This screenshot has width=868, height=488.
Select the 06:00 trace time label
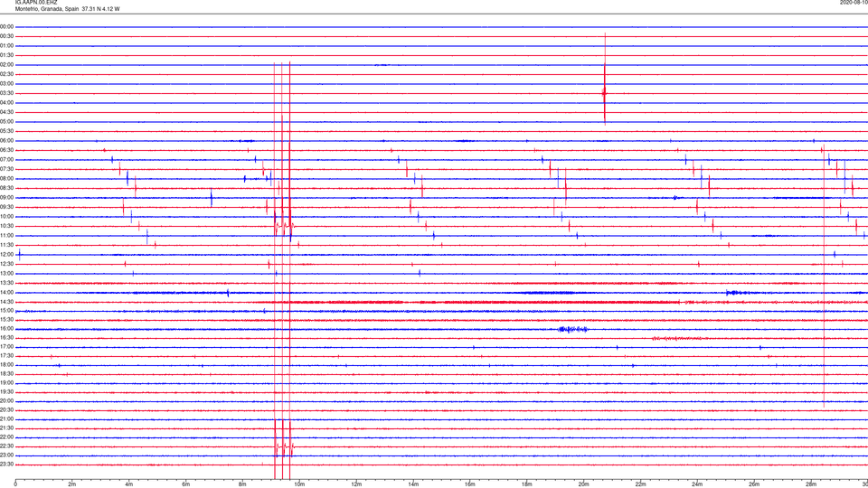(6, 141)
